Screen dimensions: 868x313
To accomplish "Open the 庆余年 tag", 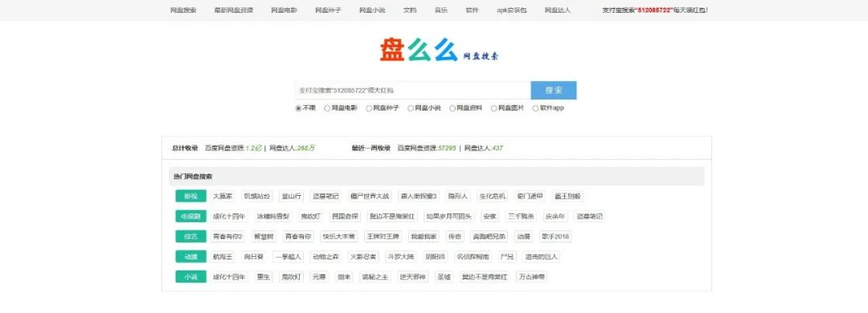I will (555, 216).
